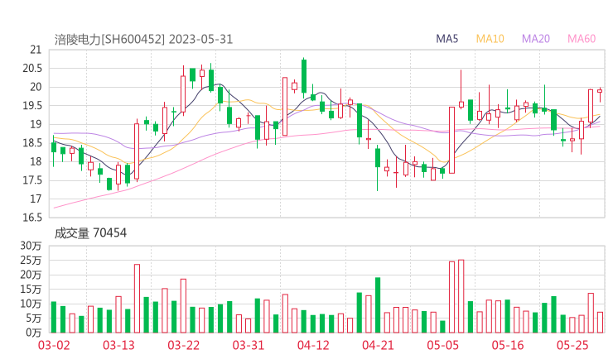Viewport: 613px width, 364px height.
Task: Click the price axis label 18.5
Action: [32, 143]
